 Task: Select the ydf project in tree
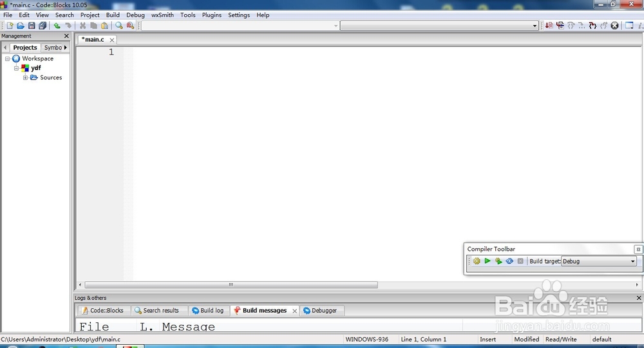pos(35,68)
